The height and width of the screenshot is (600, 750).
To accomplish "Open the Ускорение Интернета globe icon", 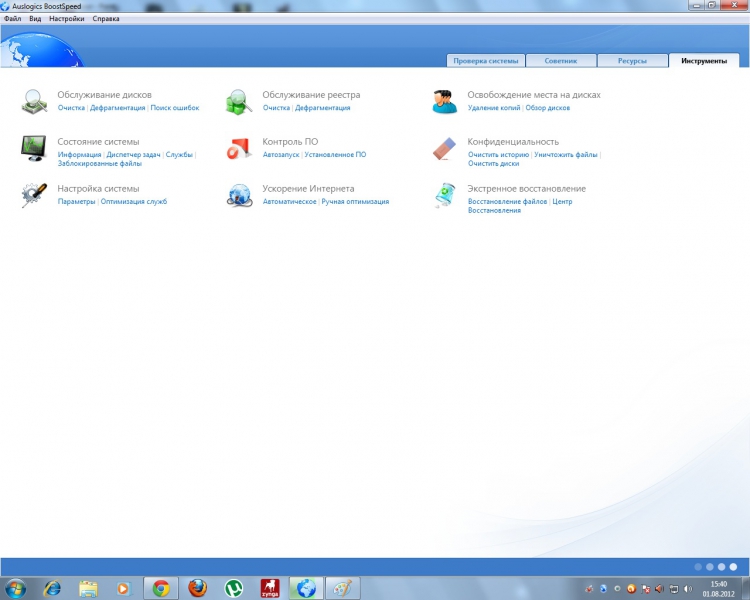I will 238,195.
